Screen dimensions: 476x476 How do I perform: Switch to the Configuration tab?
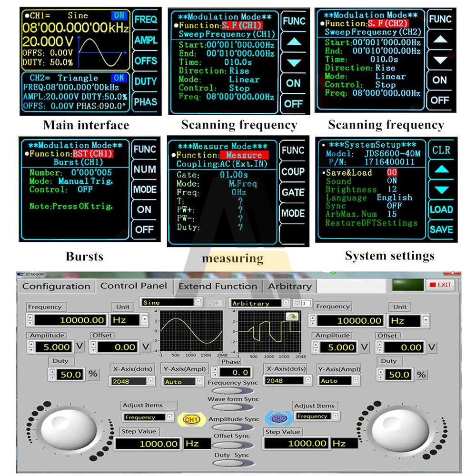tap(56, 286)
